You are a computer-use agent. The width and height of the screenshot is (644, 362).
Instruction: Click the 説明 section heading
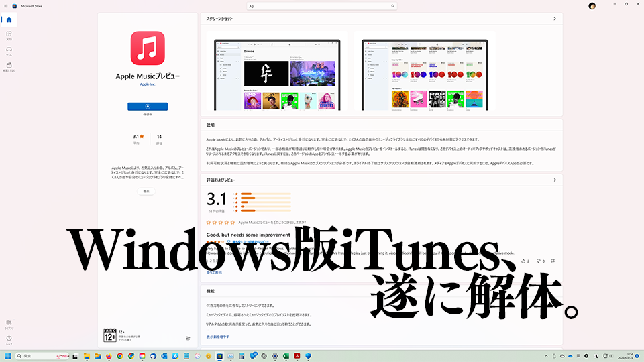pos(210,125)
